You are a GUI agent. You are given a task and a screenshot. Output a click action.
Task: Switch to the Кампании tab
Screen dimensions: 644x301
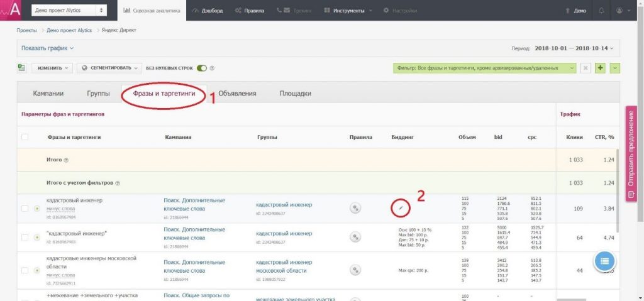click(x=48, y=93)
